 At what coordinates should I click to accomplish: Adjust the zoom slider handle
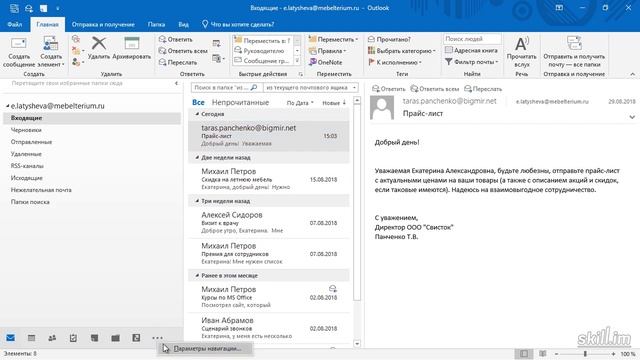pyautogui.click(x=585, y=354)
